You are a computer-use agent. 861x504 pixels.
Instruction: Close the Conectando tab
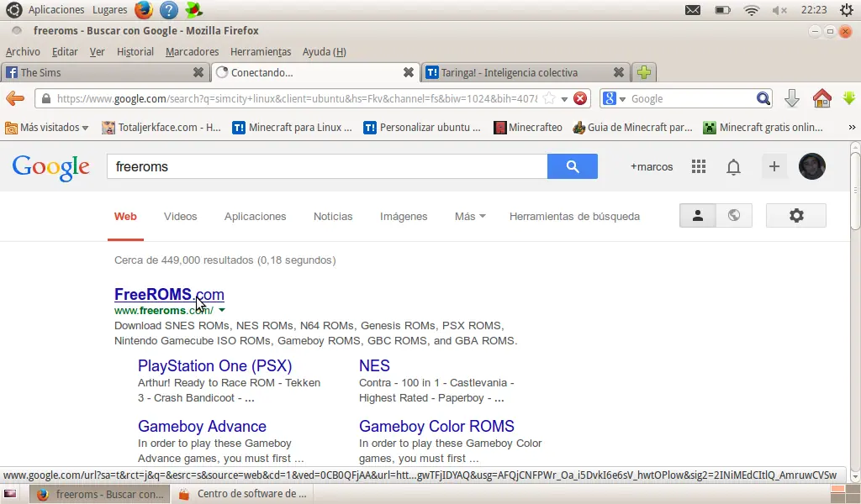409,72
